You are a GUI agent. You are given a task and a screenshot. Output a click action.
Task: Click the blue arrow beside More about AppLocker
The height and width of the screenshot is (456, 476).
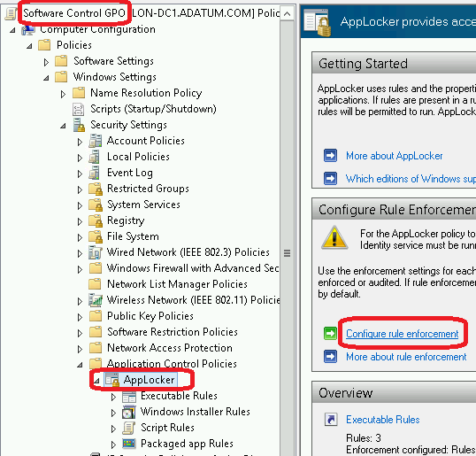click(x=330, y=156)
